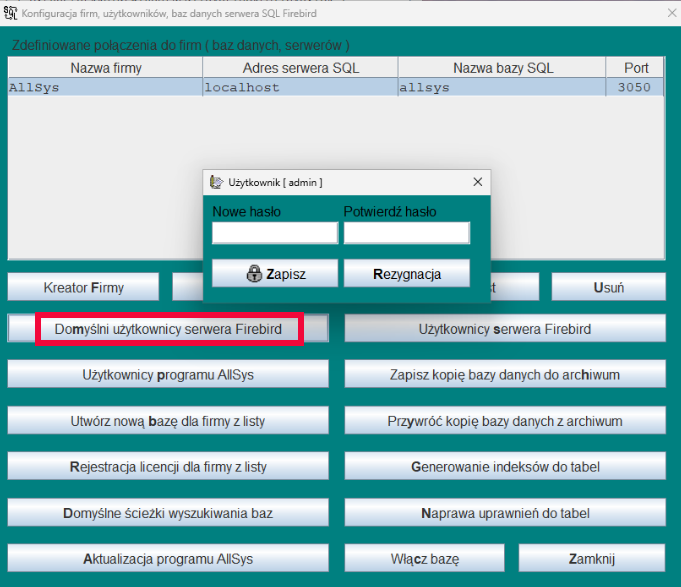681x587 pixels.
Task: Sort by Nazwa firmy column header
Action: coord(106,68)
